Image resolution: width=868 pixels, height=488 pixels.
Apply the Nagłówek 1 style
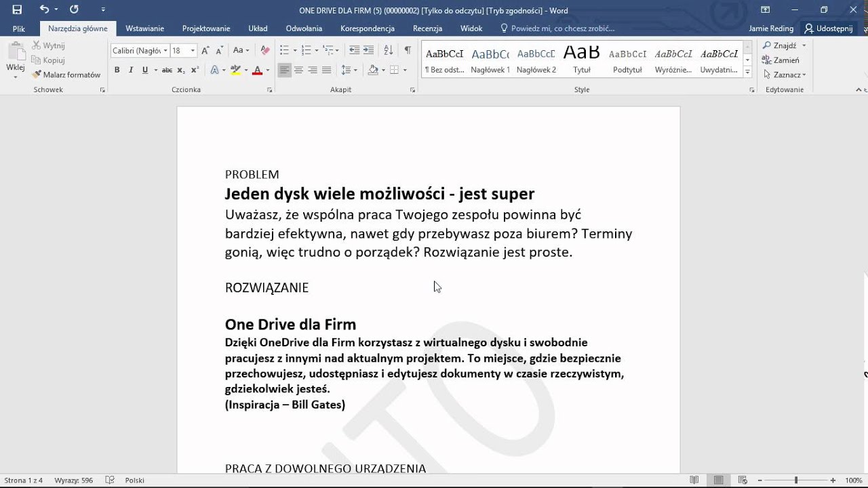coord(490,60)
